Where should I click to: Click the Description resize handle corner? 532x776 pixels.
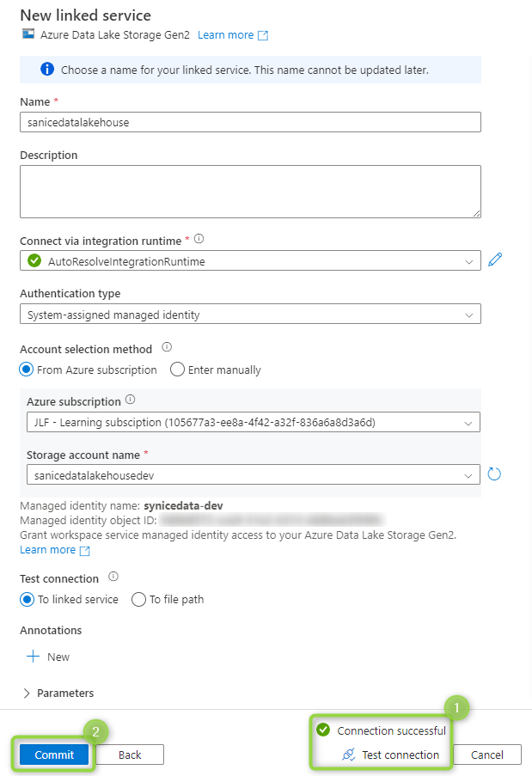tap(476, 213)
